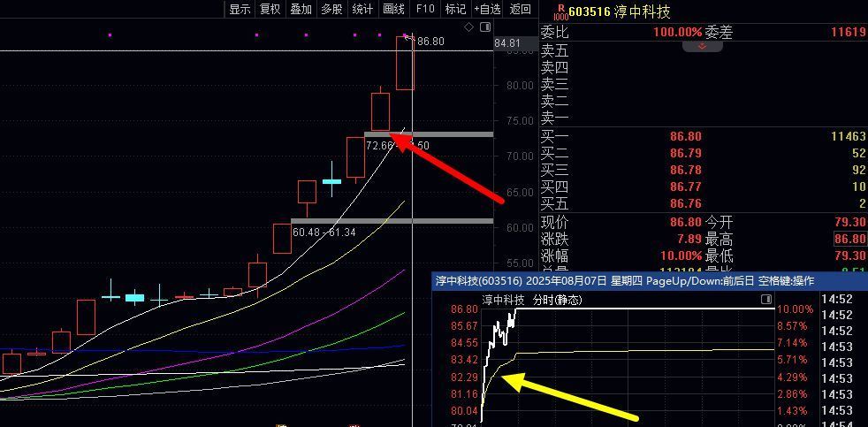The height and width of the screenshot is (427, 868).
Task: Click the 返回 back button
Action: click(x=521, y=9)
